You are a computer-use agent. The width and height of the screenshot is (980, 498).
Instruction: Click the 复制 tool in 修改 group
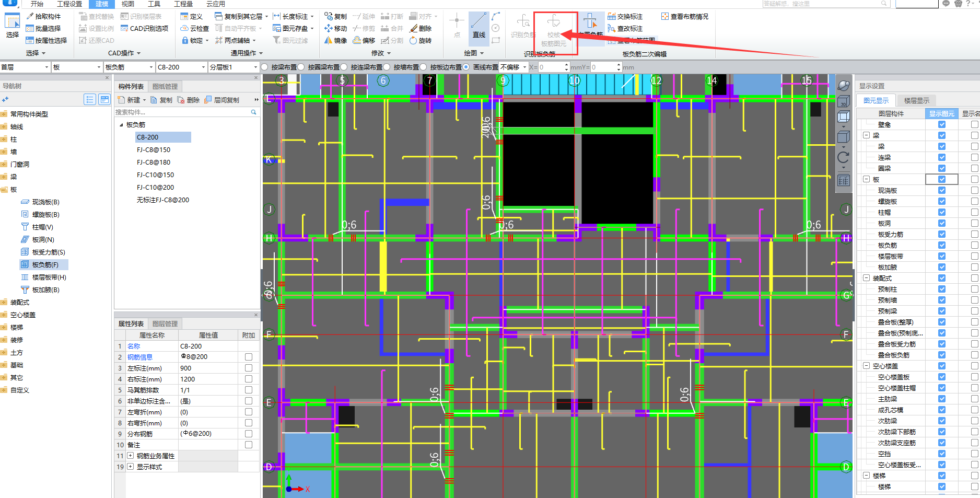click(335, 17)
